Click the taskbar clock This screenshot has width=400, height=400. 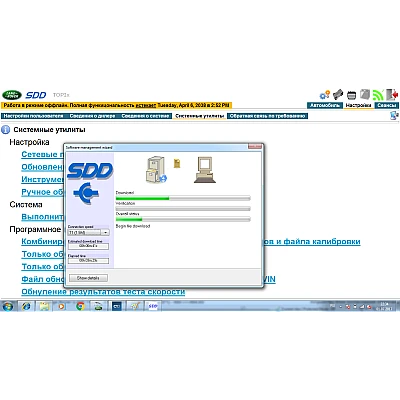pyautogui.click(x=385, y=306)
